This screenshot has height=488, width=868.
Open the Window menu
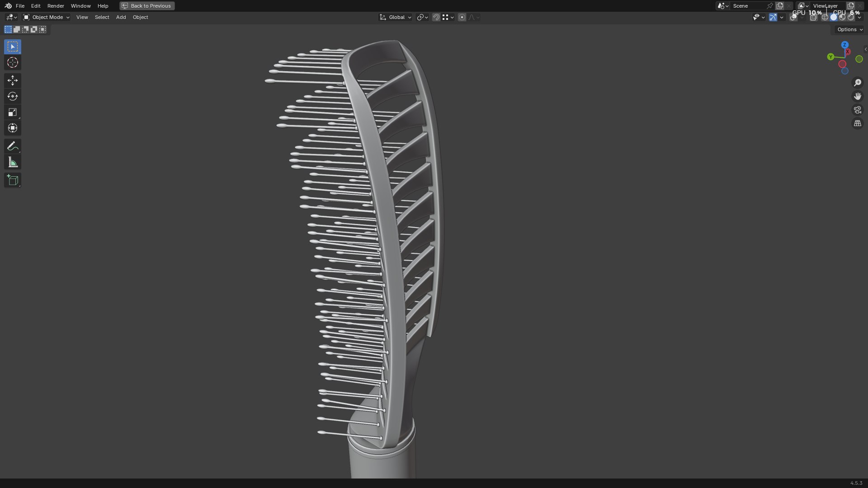click(80, 6)
